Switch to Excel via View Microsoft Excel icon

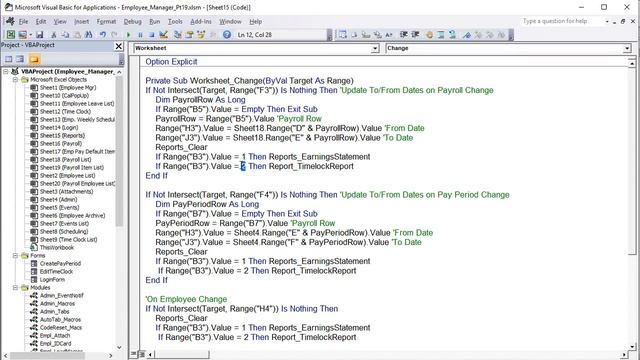tap(11, 35)
